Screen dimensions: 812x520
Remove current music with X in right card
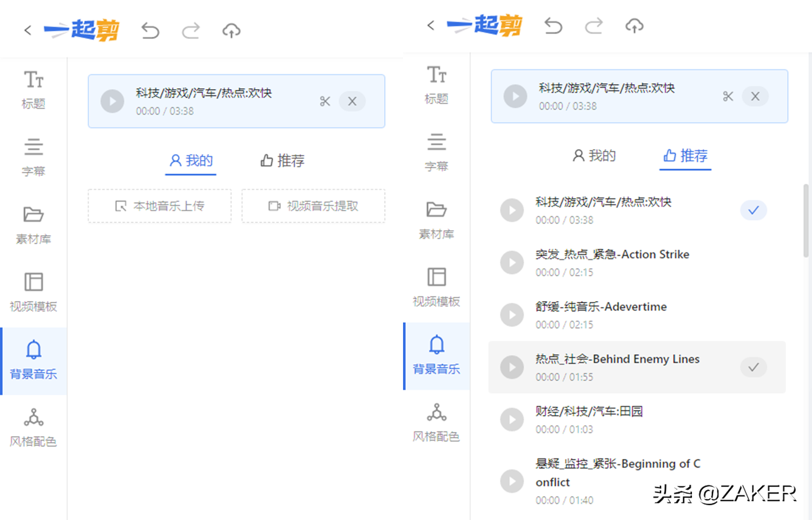tap(755, 96)
